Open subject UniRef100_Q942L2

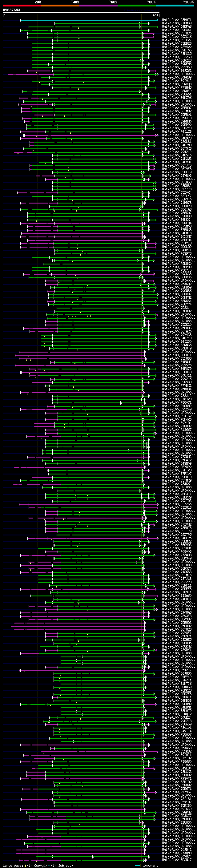click(x=177, y=152)
